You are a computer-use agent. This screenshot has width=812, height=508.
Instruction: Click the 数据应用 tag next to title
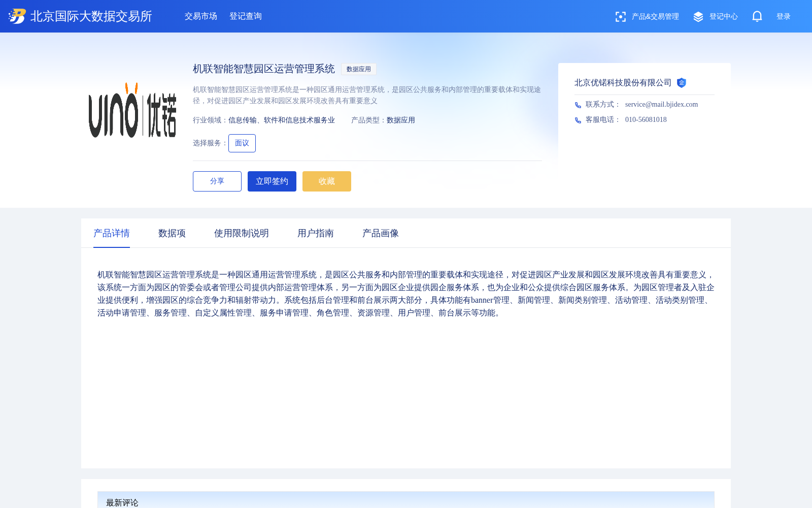tap(359, 69)
